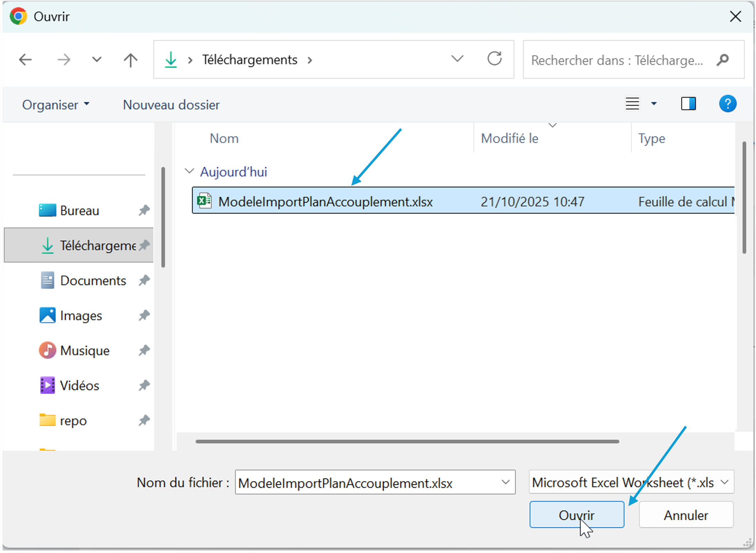Toggle the preview pane
Screen dimensions: 756x553
pos(688,104)
